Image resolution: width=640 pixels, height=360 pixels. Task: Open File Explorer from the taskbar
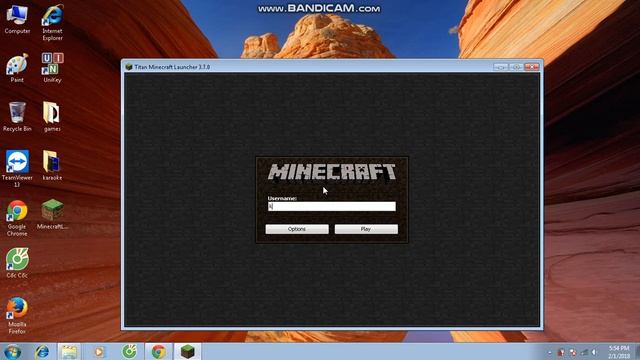click(x=69, y=352)
